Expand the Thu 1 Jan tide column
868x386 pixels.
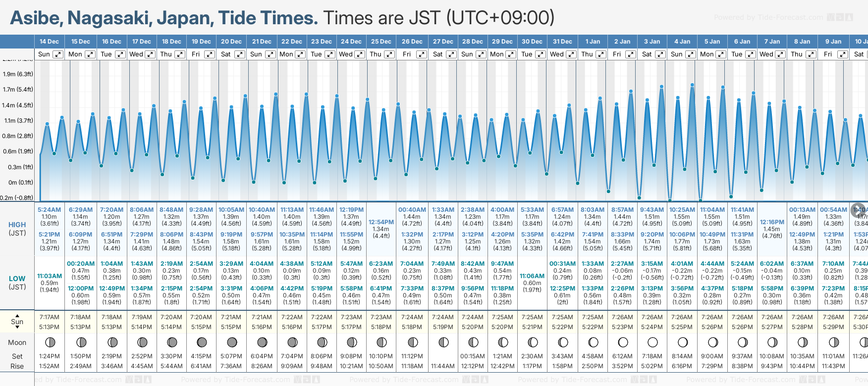coord(600,54)
